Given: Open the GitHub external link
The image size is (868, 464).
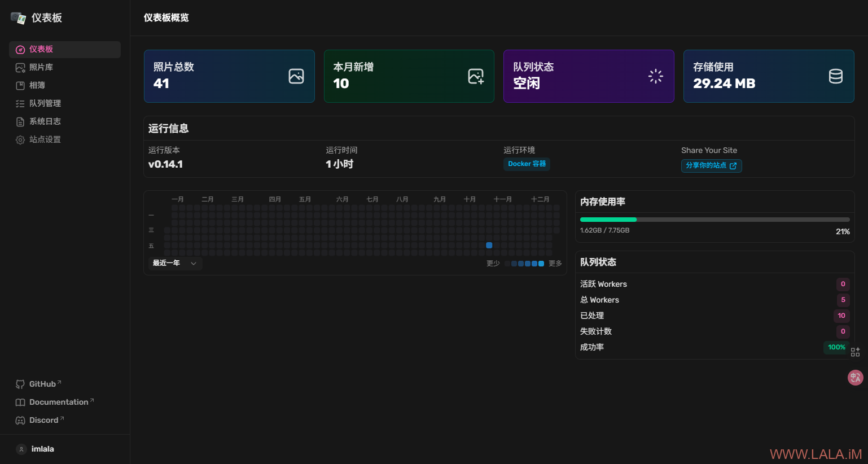Looking at the screenshot, I should [42, 384].
